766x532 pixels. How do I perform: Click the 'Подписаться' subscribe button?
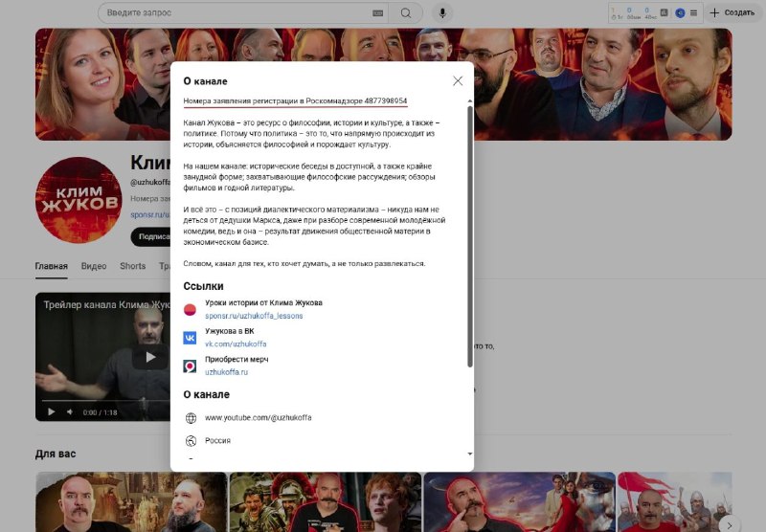tap(150, 236)
